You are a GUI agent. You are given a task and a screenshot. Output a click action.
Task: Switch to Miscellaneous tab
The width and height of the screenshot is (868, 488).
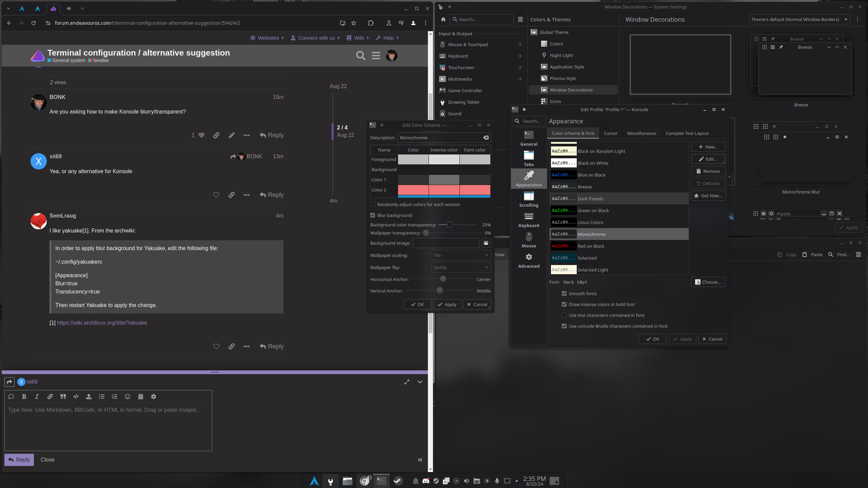click(x=642, y=133)
